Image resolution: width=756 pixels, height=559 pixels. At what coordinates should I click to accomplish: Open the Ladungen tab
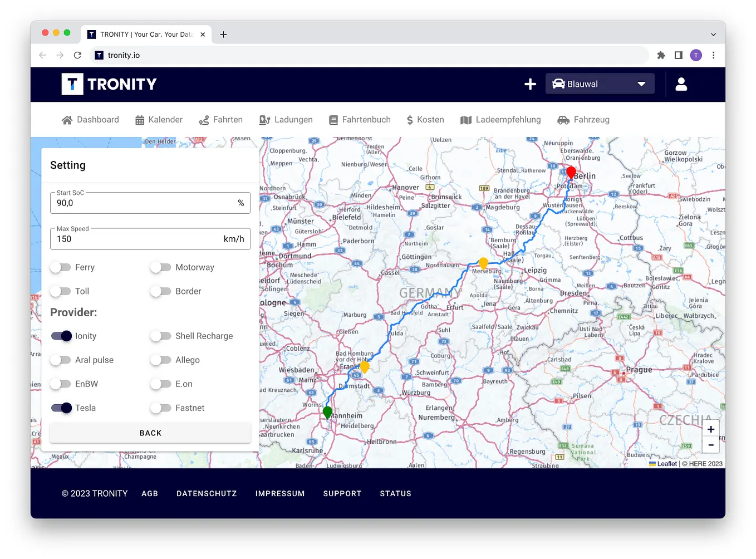point(286,120)
